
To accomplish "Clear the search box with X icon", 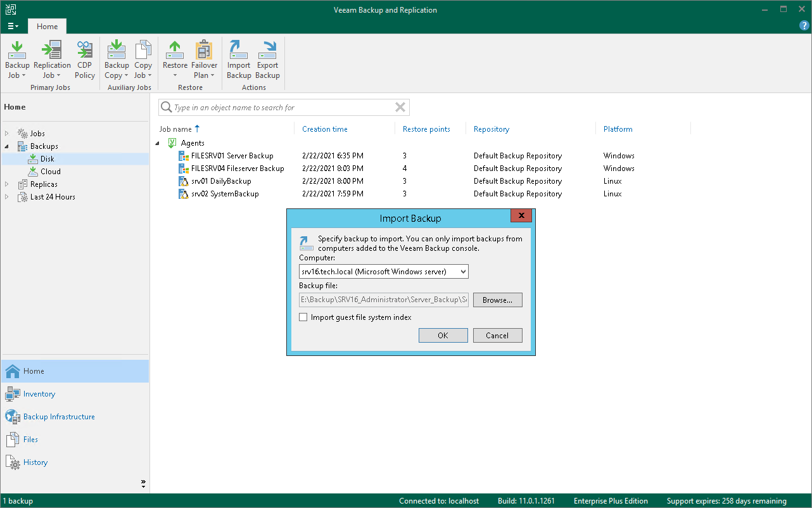I will [400, 108].
